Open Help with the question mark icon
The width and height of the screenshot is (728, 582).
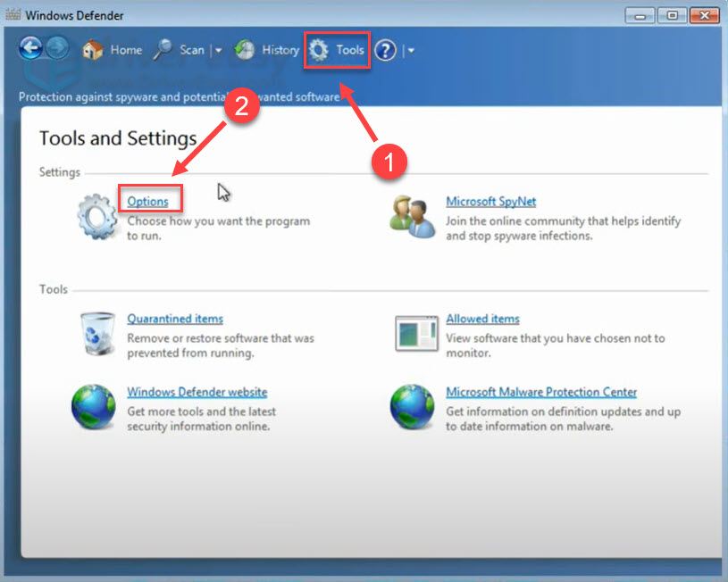pyautogui.click(x=385, y=50)
